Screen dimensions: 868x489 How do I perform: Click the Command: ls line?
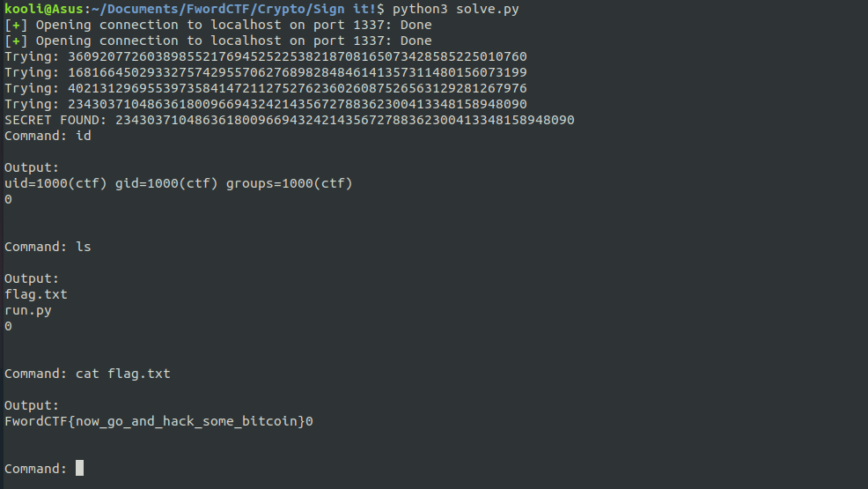(x=48, y=247)
